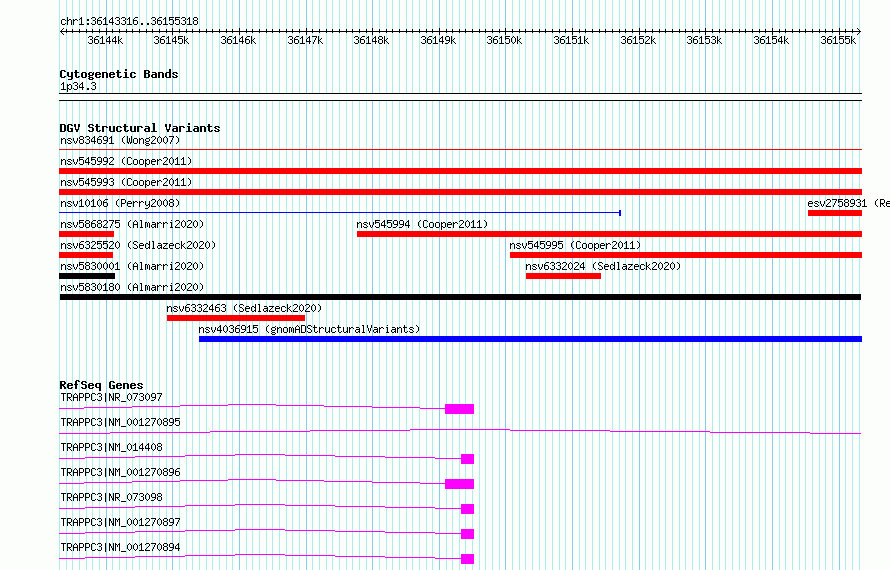Select the TRAPPC3|NM_001270895 transcript label
The width and height of the screenshot is (890, 570).
120,422
